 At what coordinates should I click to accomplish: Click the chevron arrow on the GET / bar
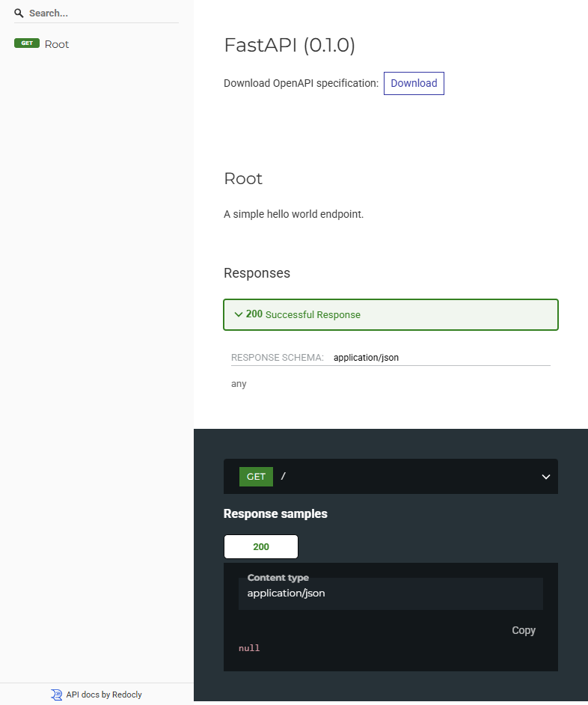click(546, 477)
